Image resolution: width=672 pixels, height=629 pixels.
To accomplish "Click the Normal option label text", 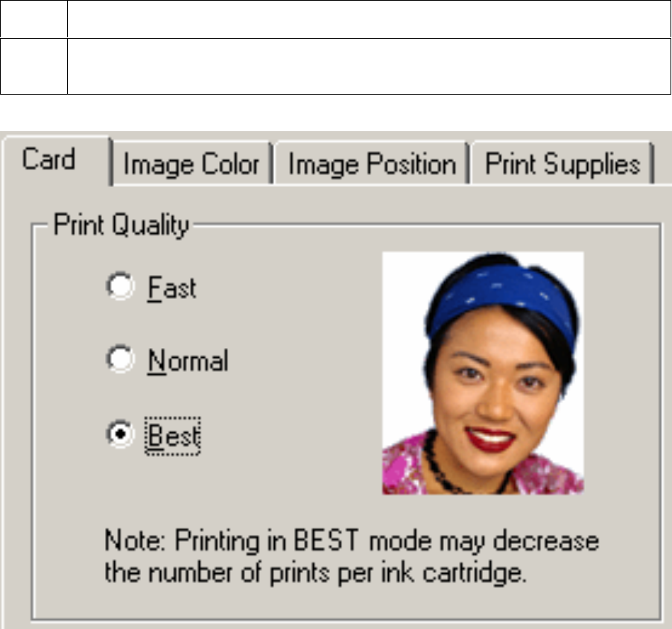I will click(x=188, y=361).
